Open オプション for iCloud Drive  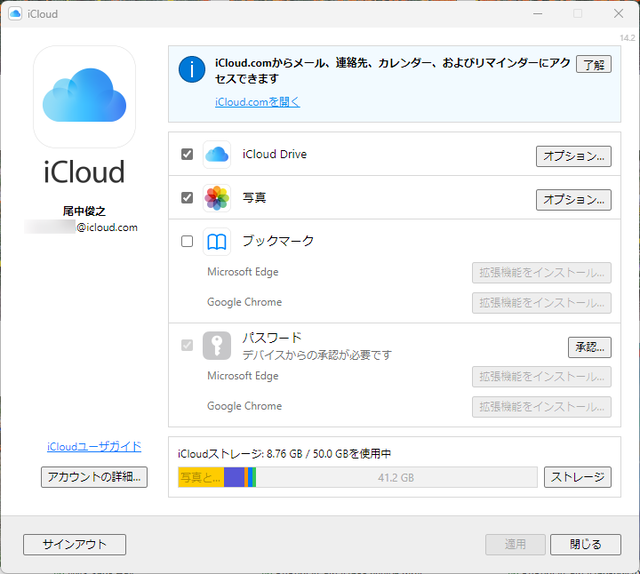click(x=573, y=156)
